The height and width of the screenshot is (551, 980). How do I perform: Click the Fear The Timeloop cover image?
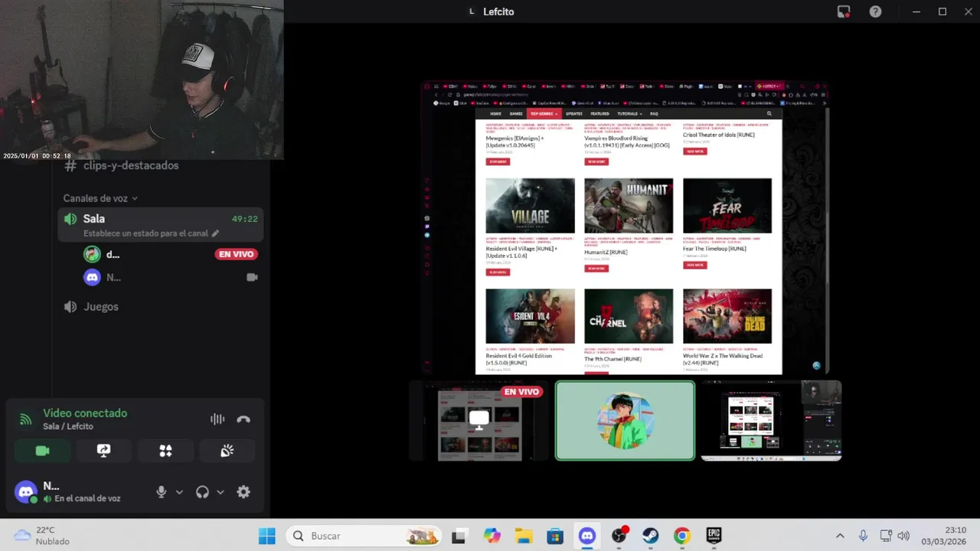727,206
